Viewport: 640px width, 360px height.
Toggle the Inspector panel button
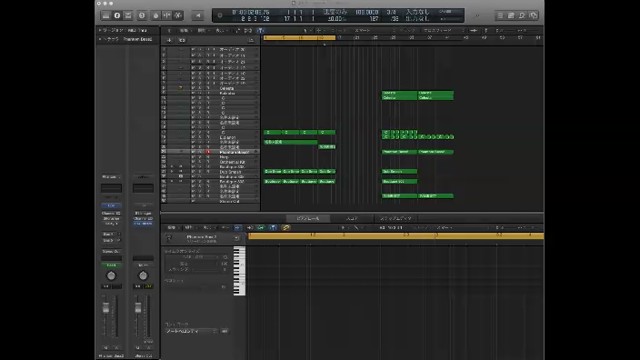pos(117,16)
